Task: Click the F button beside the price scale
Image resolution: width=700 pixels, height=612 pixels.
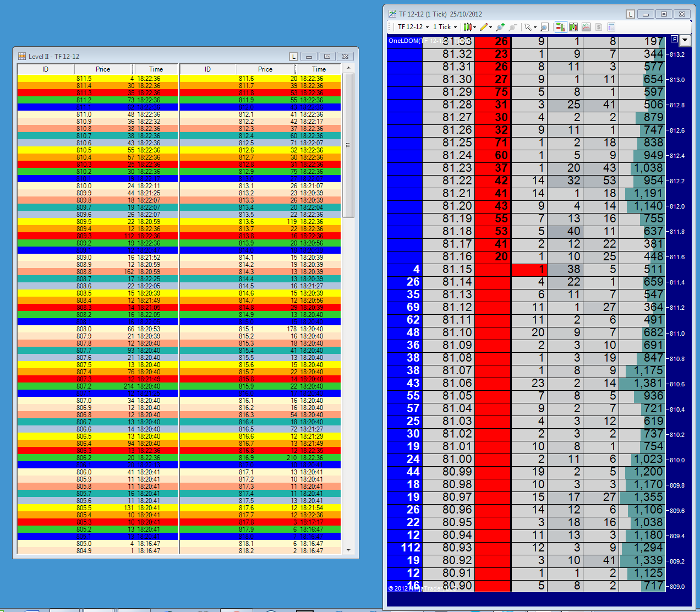Action: tap(675, 40)
